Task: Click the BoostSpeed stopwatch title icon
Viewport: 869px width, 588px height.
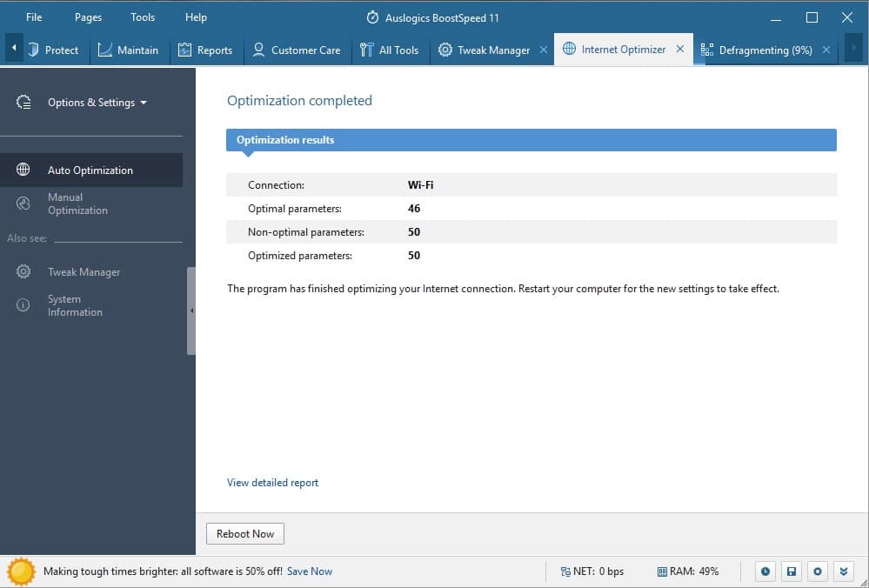Action: pyautogui.click(x=372, y=17)
